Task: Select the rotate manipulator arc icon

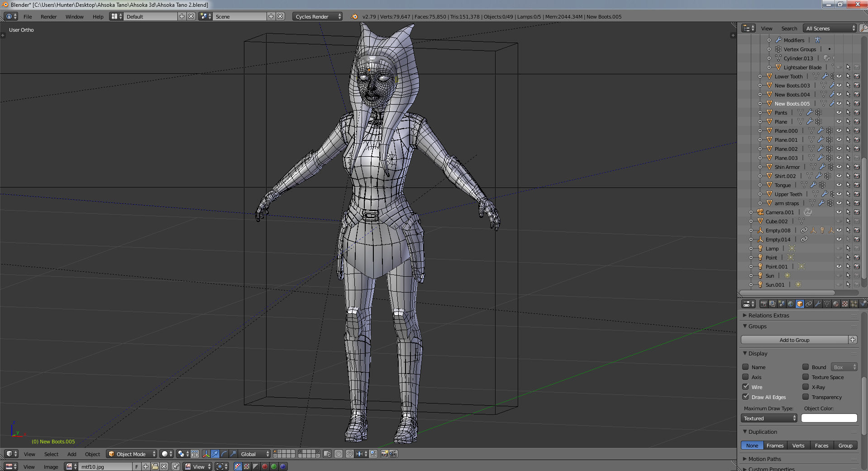Action: (x=224, y=454)
